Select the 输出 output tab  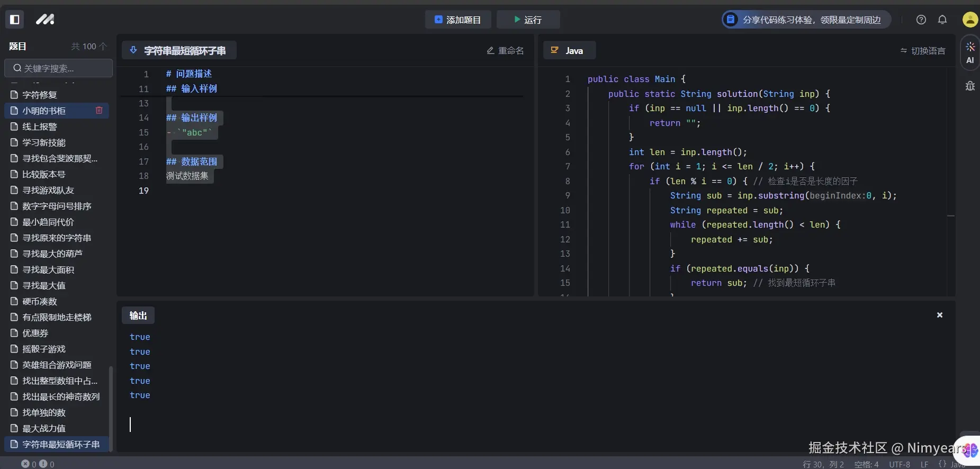pyautogui.click(x=138, y=315)
